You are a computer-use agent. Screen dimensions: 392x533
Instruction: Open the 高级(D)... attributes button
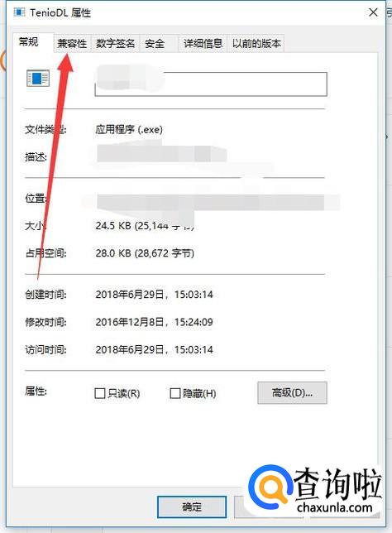tap(292, 393)
